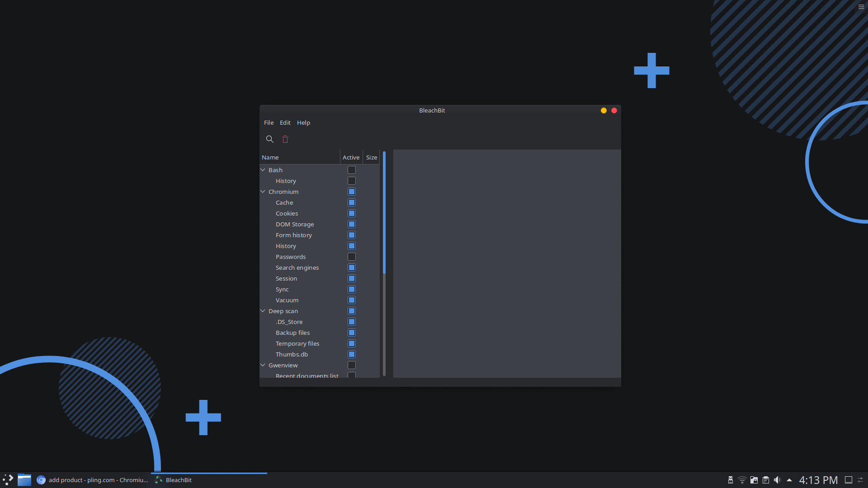
Task: Uncheck the Sync checkbox
Action: click(352, 289)
